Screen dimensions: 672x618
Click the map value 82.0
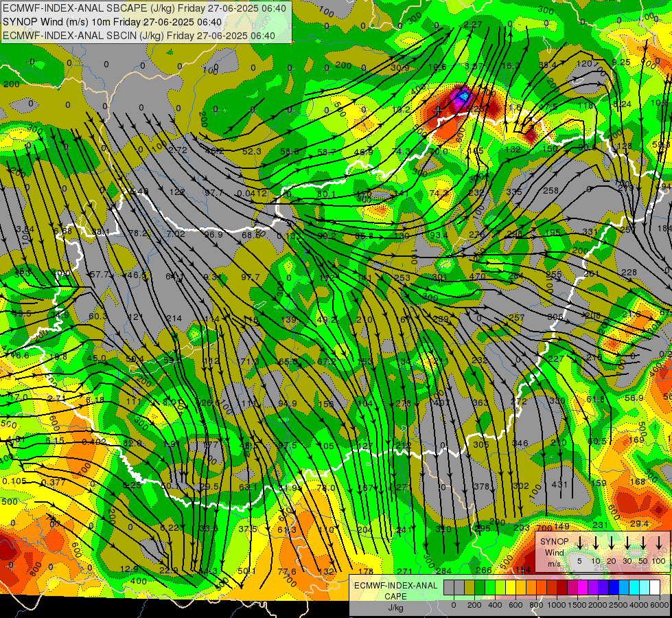click(x=132, y=443)
